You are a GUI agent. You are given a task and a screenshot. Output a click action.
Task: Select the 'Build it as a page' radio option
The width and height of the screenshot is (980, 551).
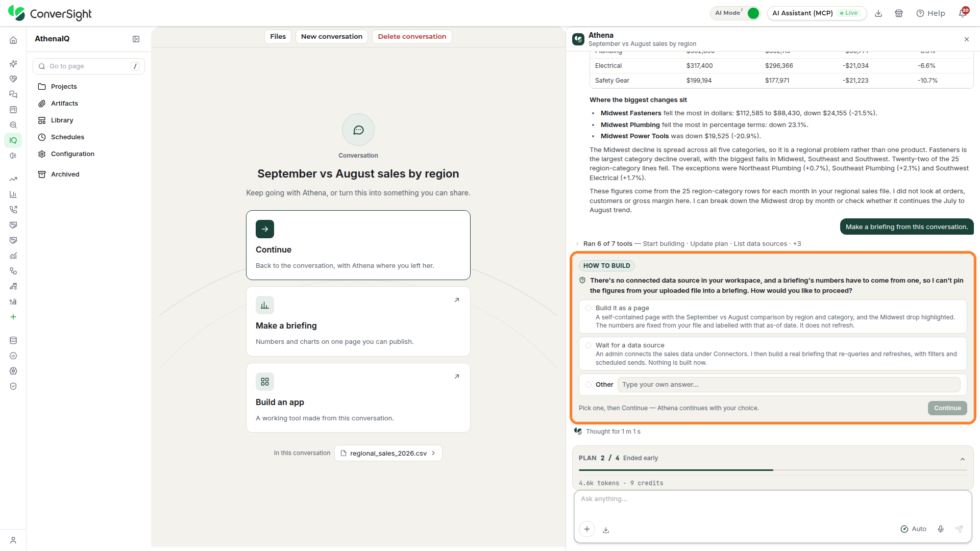(x=589, y=308)
